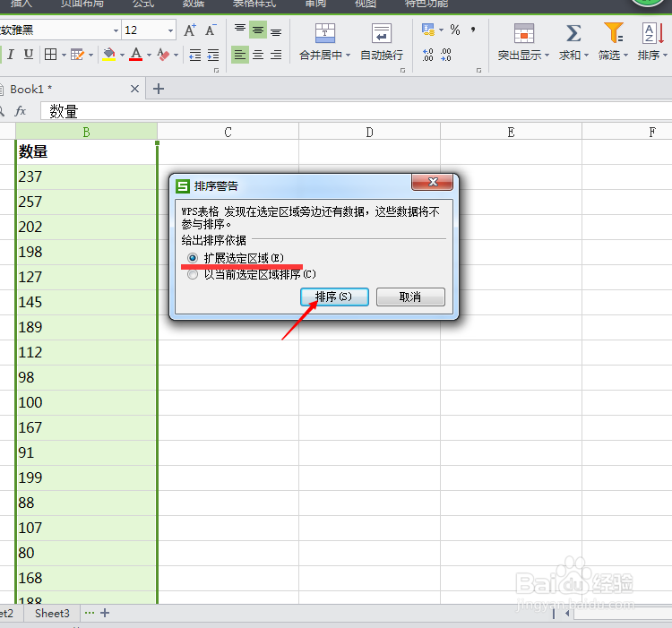Click the table style pencil icon
Image resolution: width=672 pixels, height=628 pixels.
(x=78, y=55)
